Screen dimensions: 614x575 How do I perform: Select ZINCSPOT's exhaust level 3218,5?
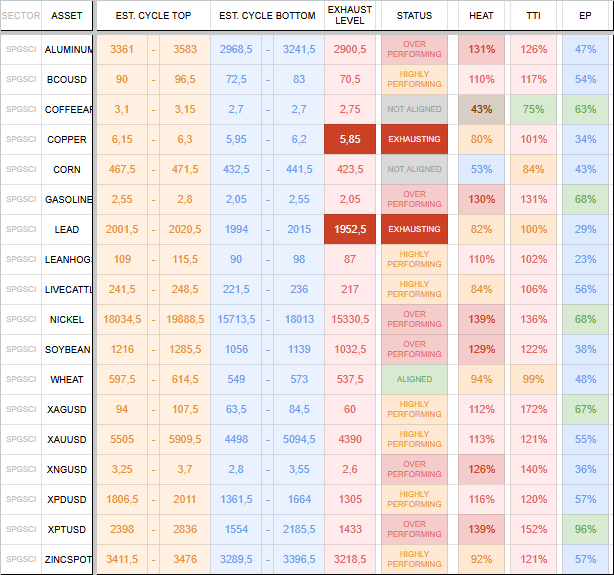[x=350, y=559]
